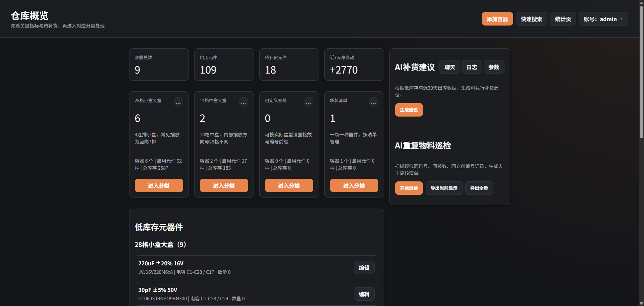Screen dimensions: 644x306
Task: Click the 导出当前显示 button
Action: 444,188
